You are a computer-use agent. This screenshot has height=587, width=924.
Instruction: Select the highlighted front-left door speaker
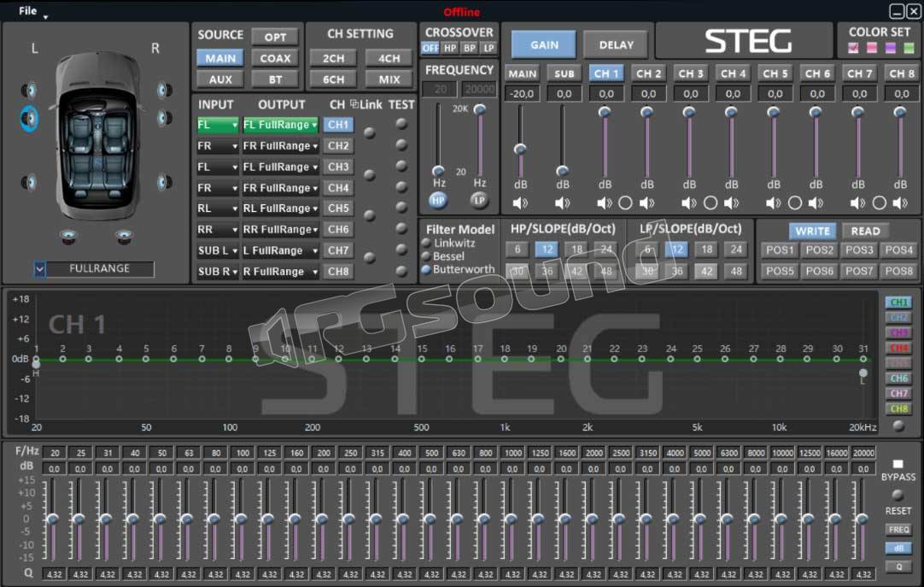click(x=29, y=119)
